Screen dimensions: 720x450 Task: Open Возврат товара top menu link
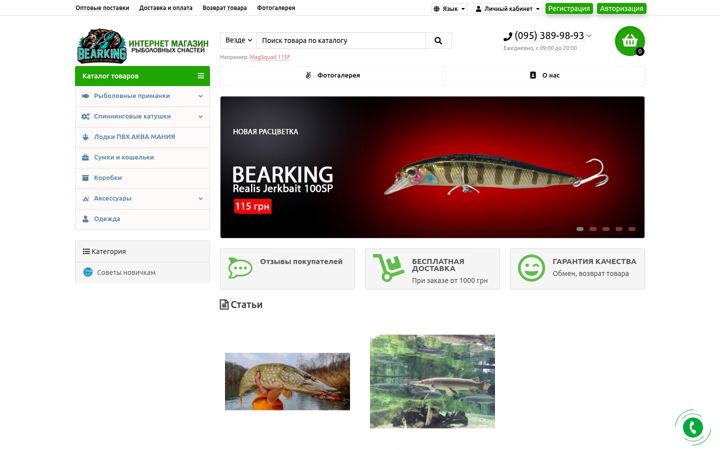tap(225, 8)
